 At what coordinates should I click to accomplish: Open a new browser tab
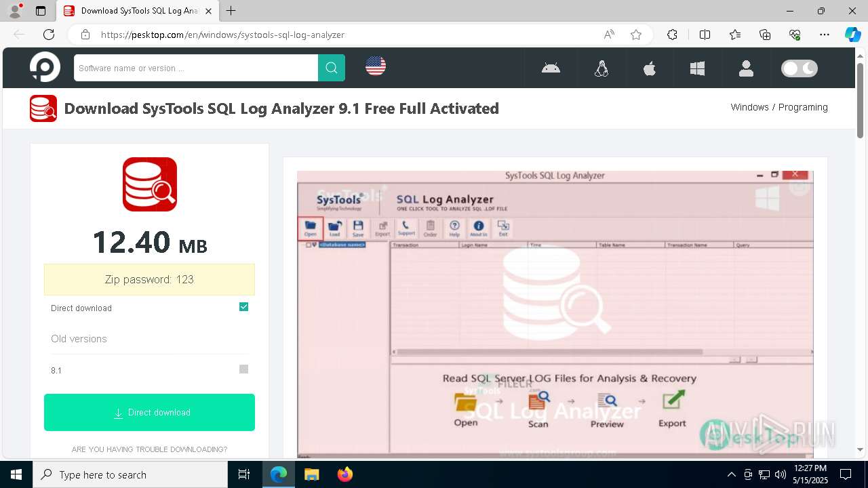(231, 11)
